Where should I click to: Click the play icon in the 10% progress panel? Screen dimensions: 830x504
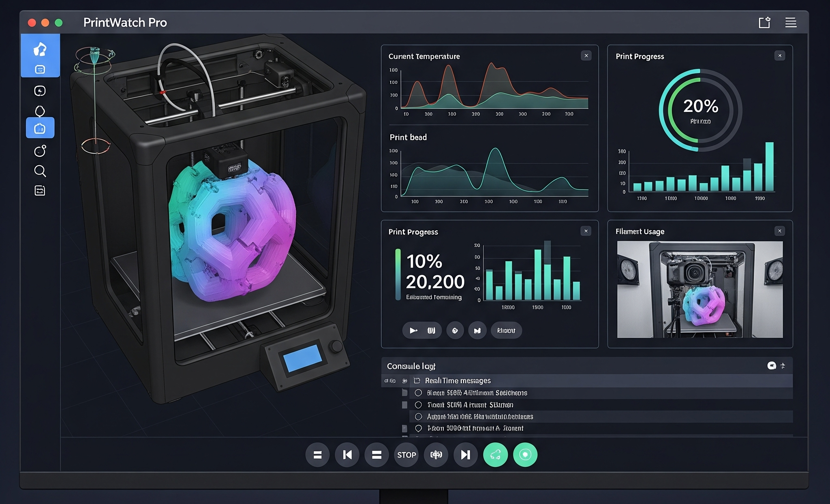point(413,331)
